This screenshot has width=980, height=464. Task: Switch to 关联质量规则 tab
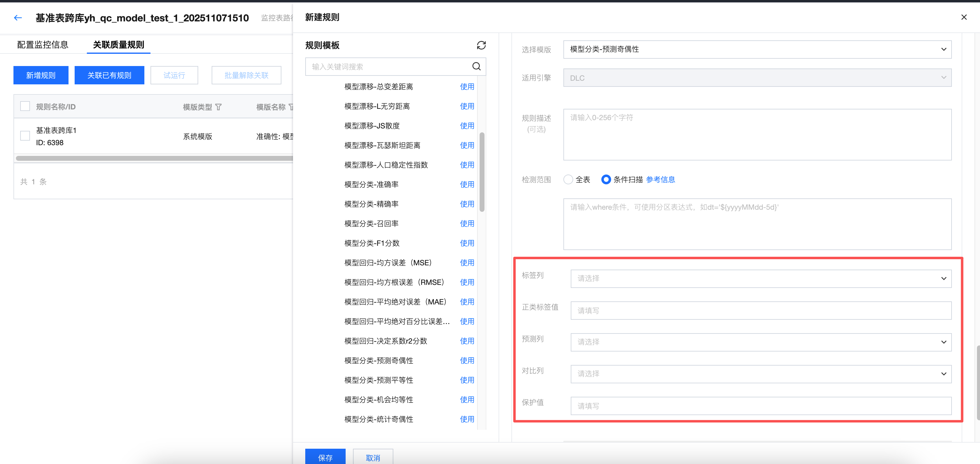point(118,45)
